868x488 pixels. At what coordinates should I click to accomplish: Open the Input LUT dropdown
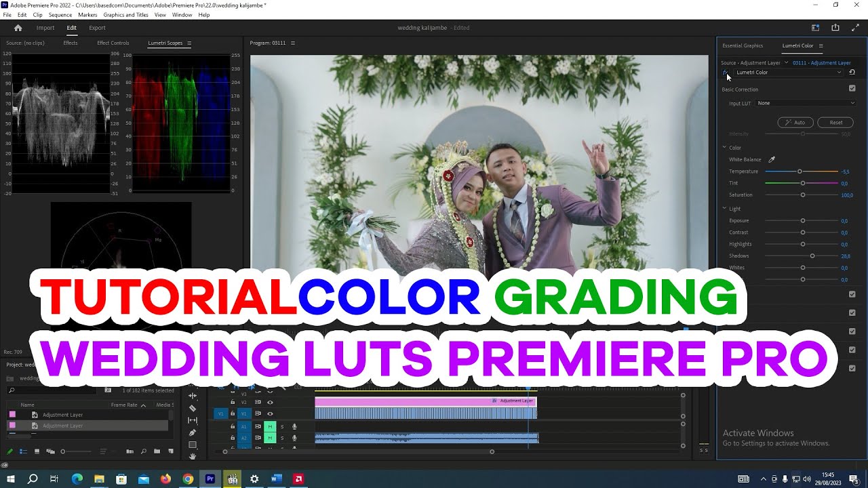[x=806, y=103]
